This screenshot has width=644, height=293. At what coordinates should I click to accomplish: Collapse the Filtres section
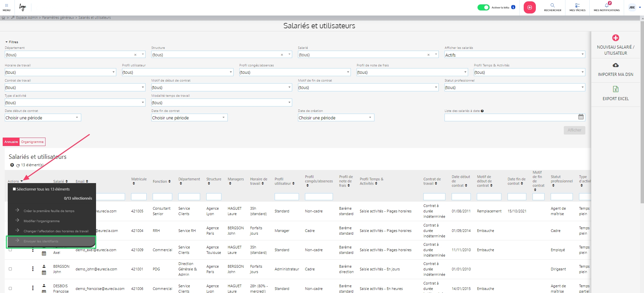tap(11, 42)
